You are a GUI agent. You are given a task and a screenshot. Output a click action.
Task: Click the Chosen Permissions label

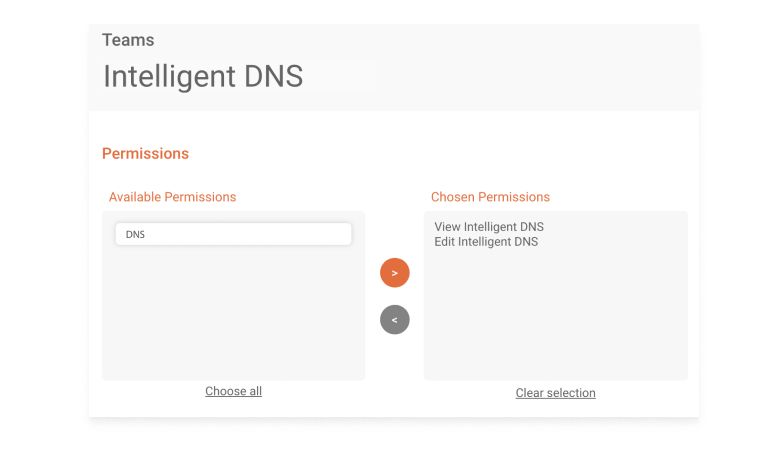tap(490, 197)
